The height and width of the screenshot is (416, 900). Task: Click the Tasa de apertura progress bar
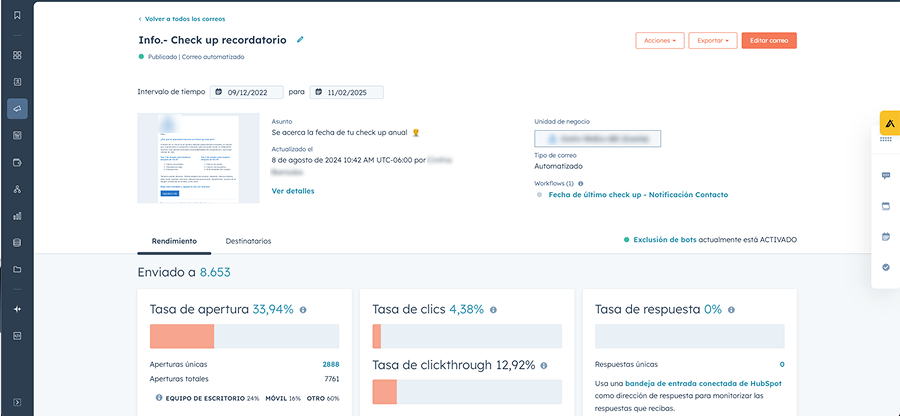coord(245,336)
